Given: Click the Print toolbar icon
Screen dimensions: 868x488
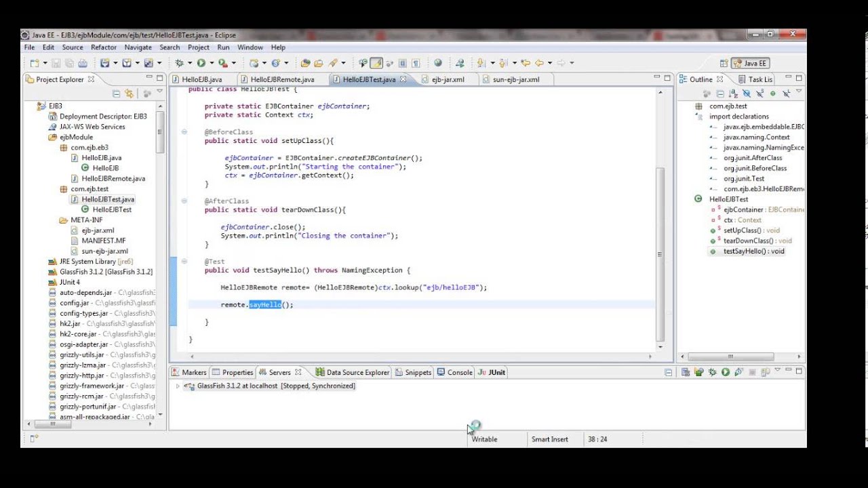Looking at the screenshot, I should point(83,63).
